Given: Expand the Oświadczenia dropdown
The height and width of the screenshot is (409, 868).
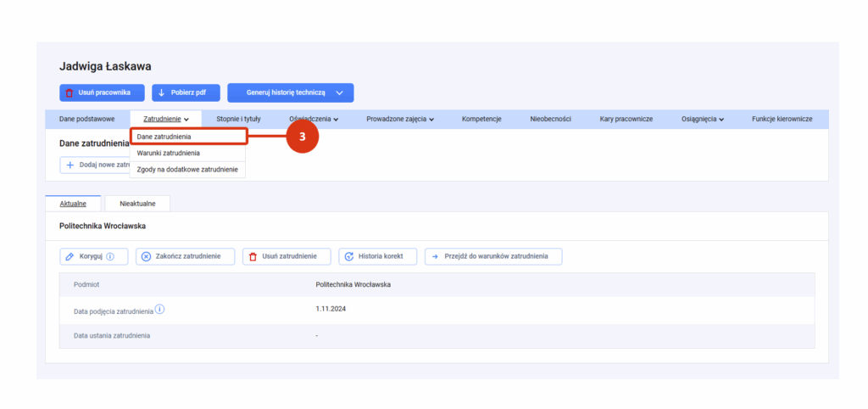Looking at the screenshot, I should coord(314,119).
